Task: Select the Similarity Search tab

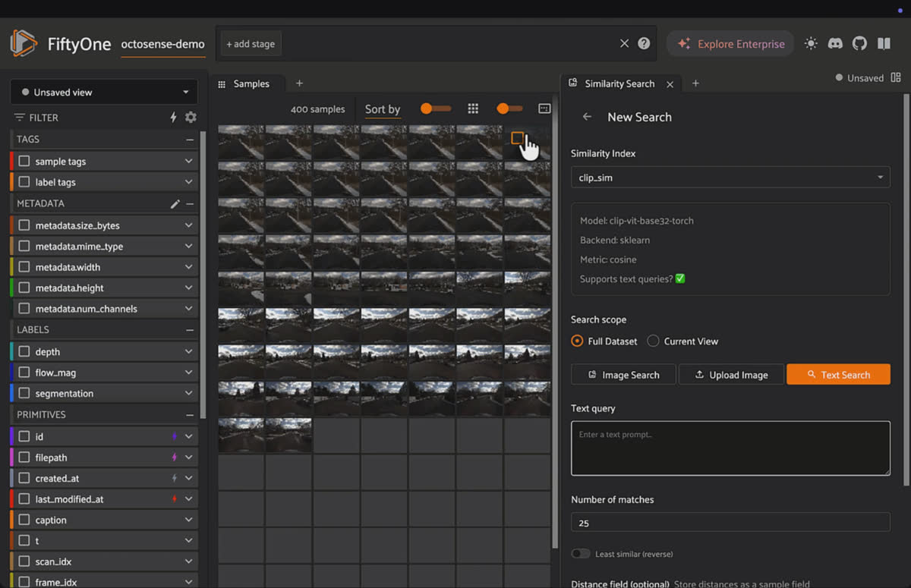Action: [x=619, y=83]
